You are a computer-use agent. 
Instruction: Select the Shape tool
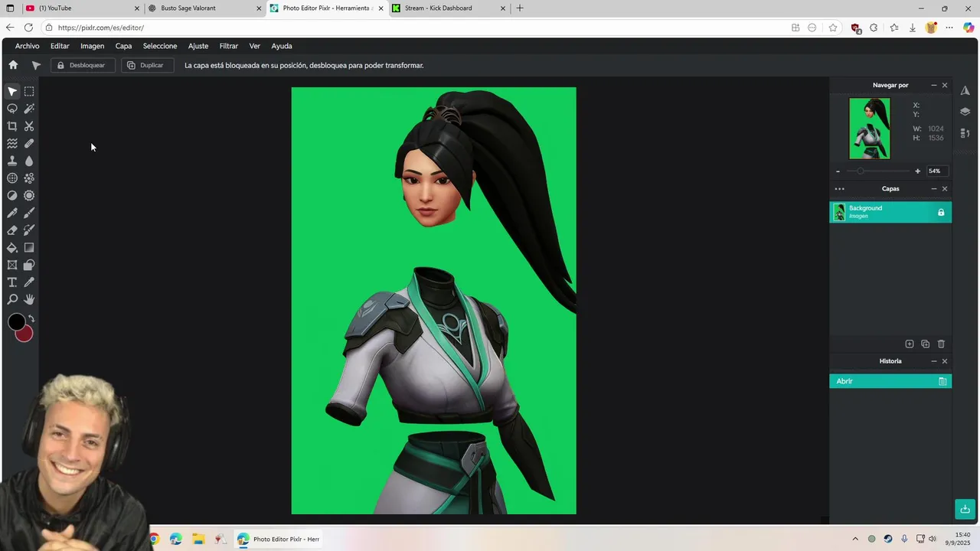29,265
